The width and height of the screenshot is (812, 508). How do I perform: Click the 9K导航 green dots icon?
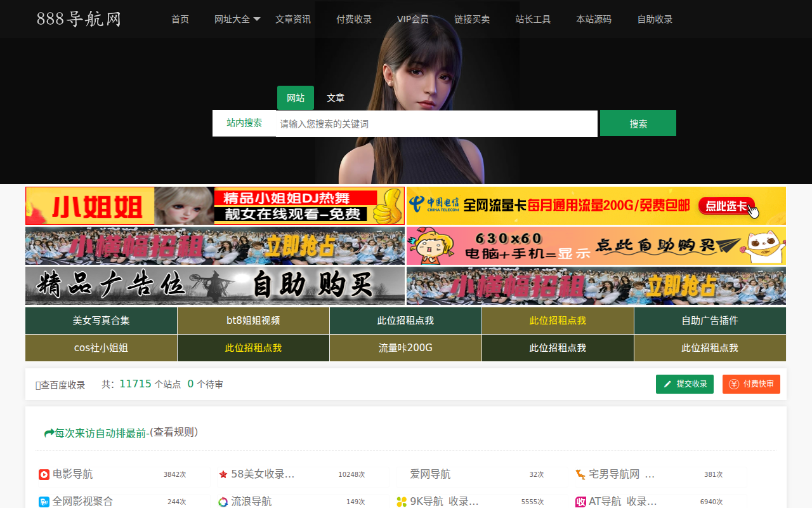point(400,501)
